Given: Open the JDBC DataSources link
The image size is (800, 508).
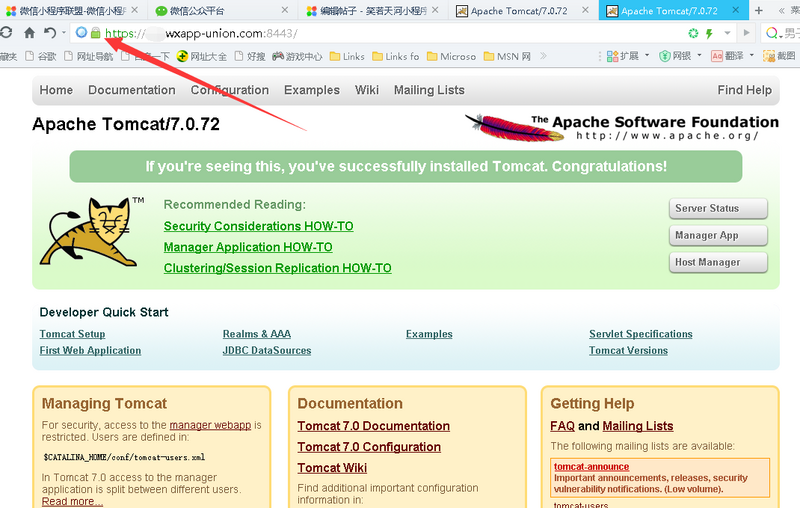Looking at the screenshot, I should (x=267, y=350).
